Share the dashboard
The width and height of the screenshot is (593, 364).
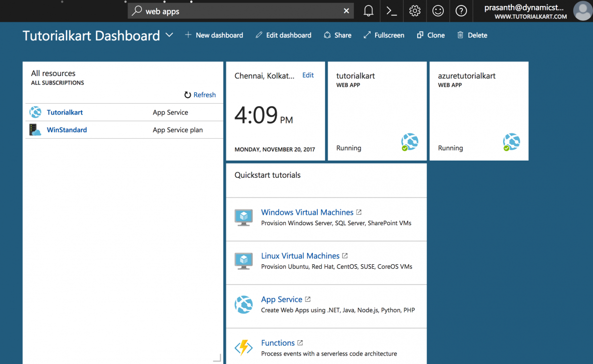pos(338,35)
